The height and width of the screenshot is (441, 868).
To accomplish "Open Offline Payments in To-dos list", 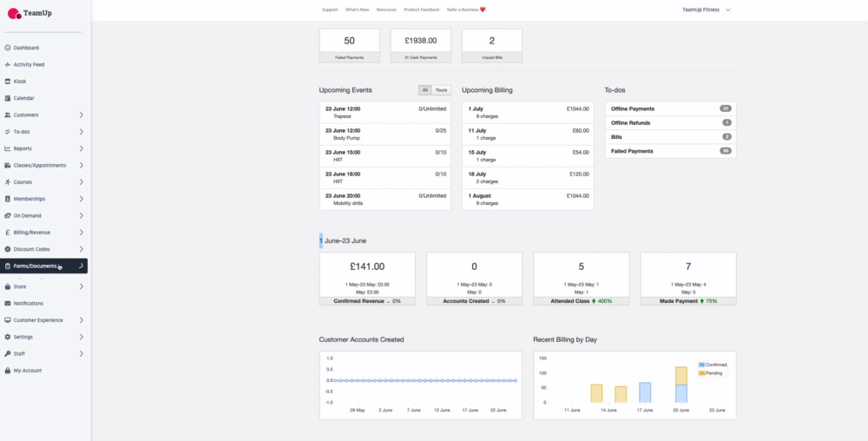I will [x=633, y=109].
